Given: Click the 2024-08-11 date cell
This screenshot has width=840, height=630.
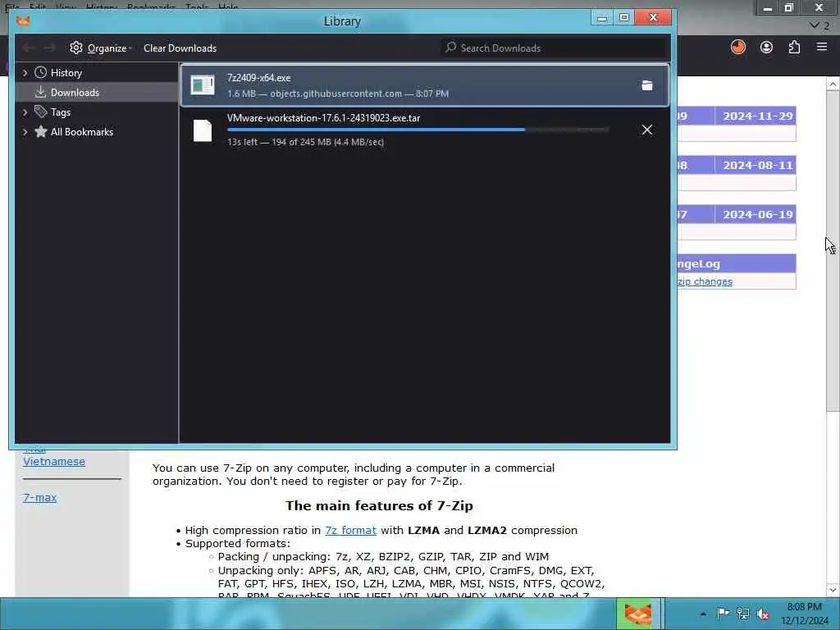Looking at the screenshot, I should tap(756, 165).
